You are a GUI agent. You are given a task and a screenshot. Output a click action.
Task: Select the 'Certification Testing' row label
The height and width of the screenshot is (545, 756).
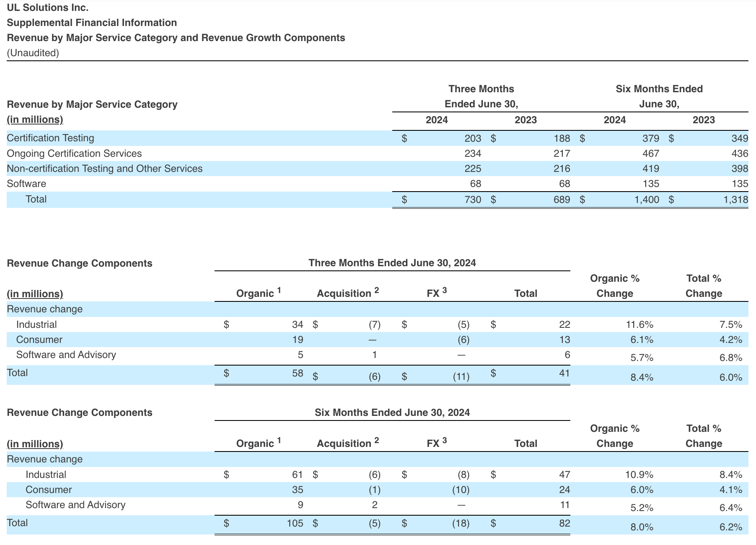(x=50, y=138)
